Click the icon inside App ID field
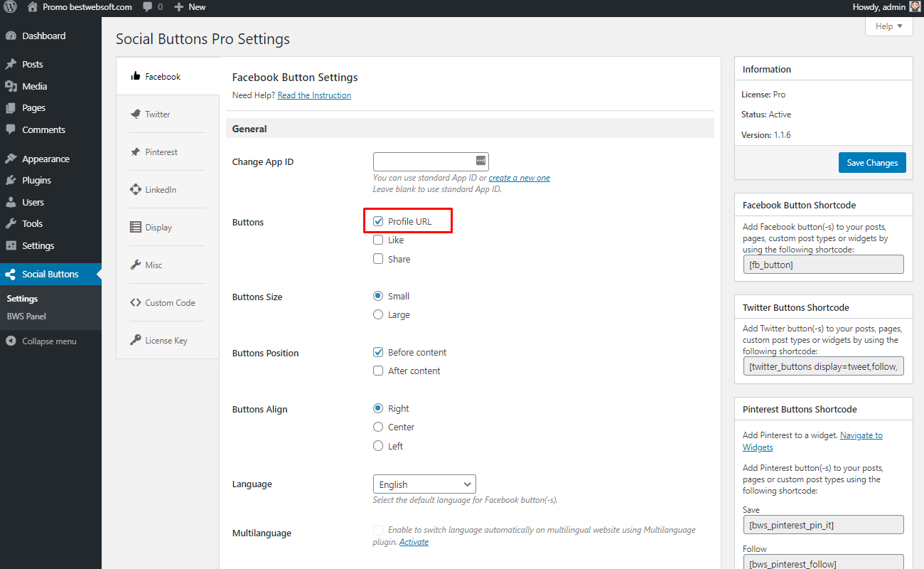The width and height of the screenshot is (924, 569). pos(480,161)
